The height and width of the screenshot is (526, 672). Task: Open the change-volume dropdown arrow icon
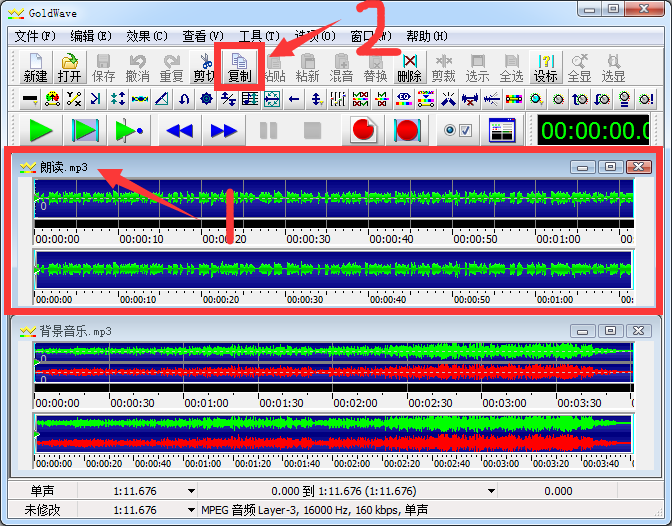[x=316, y=99]
